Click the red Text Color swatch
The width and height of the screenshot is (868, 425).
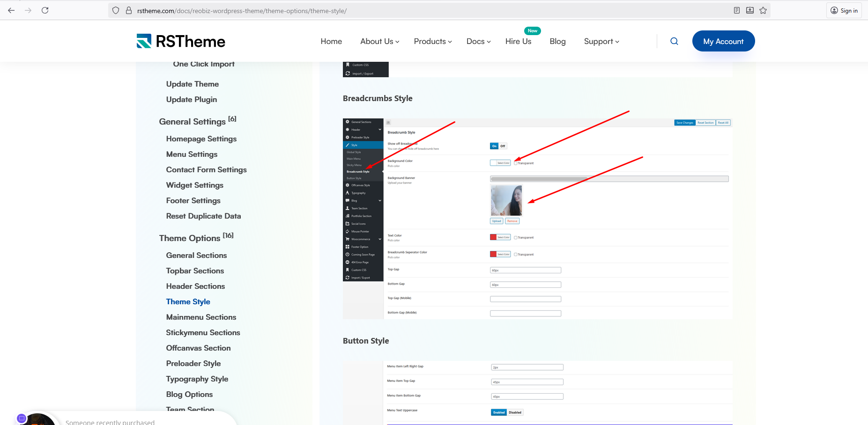(493, 237)
